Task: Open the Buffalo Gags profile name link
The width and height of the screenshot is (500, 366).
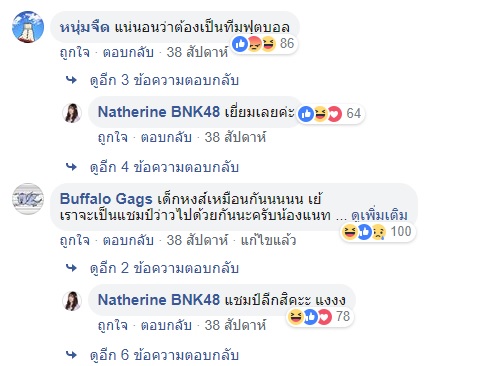Action: point(106,199)
